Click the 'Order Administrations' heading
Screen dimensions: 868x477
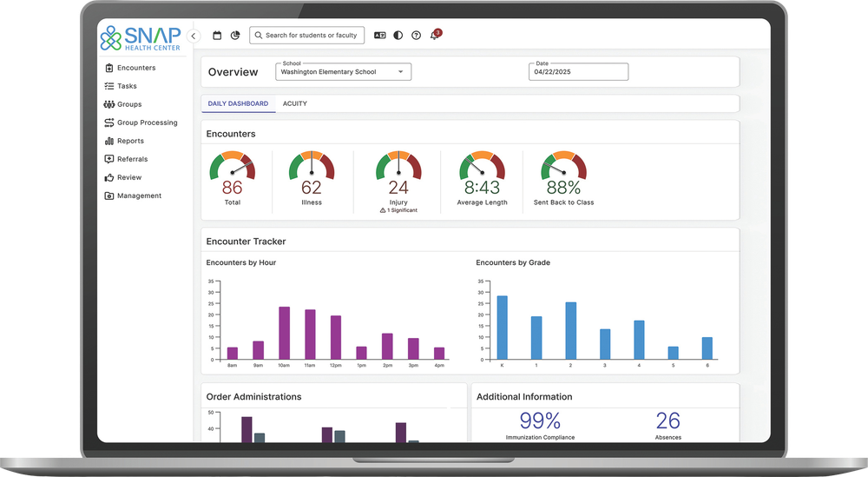[253, 397]
